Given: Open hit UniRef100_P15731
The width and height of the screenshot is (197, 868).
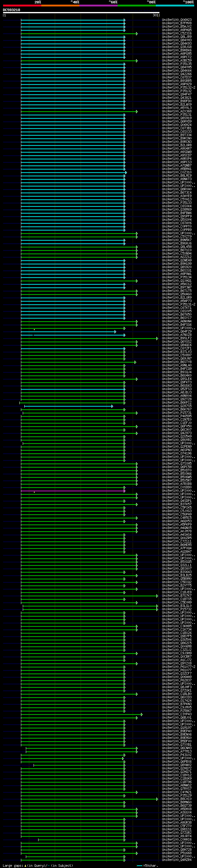Looking at the screenshot, I should click(177, 413).
